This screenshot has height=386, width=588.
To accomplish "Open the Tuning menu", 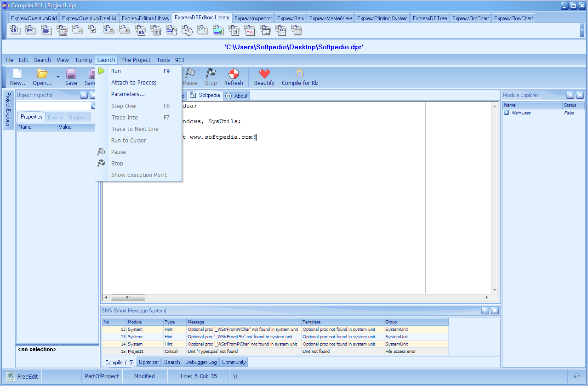I will pyautogui.click(x=83, y=60).
